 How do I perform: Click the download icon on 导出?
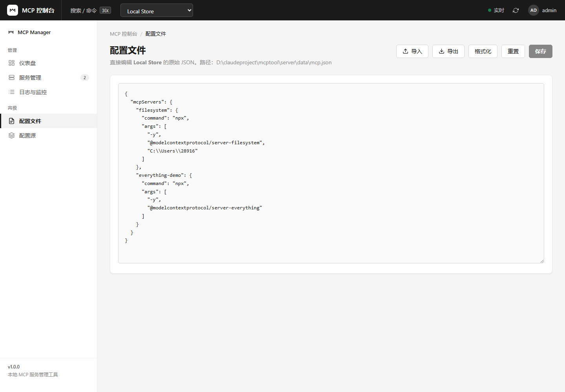[441, 51]
